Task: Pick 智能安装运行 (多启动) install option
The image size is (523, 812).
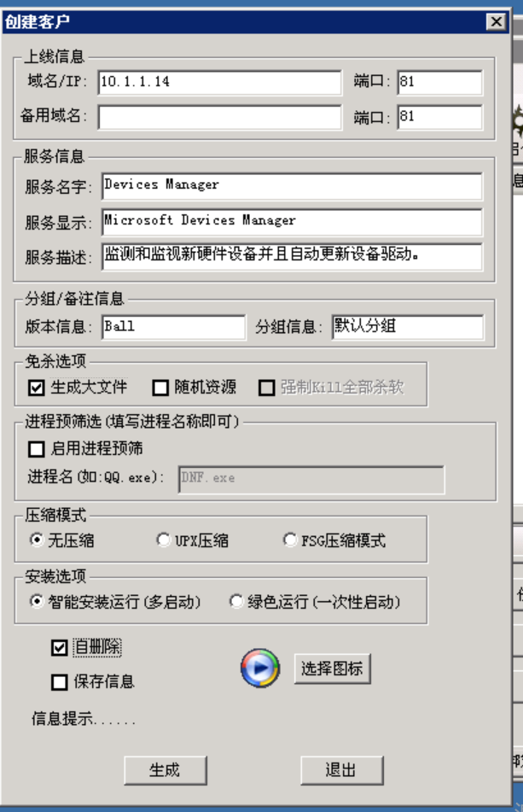Action: (37, 602)
